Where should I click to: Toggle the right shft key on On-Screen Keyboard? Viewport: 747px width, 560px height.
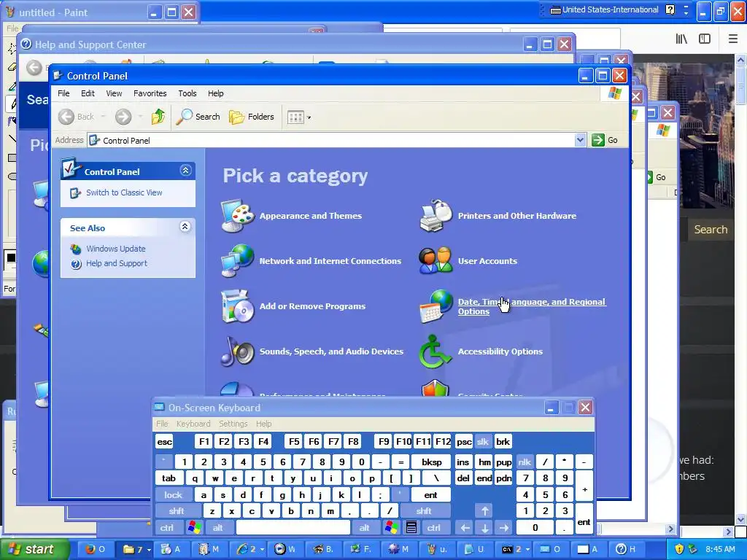coord(424,511)
